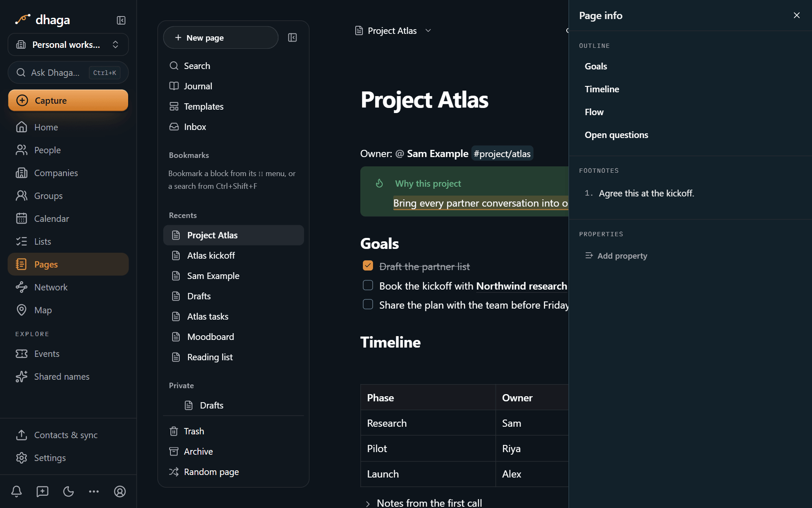Open Shared names
Screen dimensions: 812x508
[x=68, y=376]
